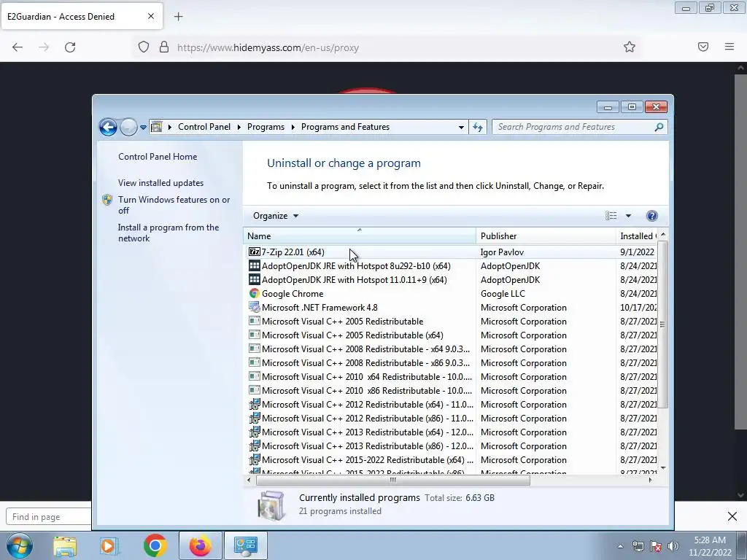Close the E2Guardian Access Denied tab
The width and height of the screenshot is (747, 560).
point(151,16)
